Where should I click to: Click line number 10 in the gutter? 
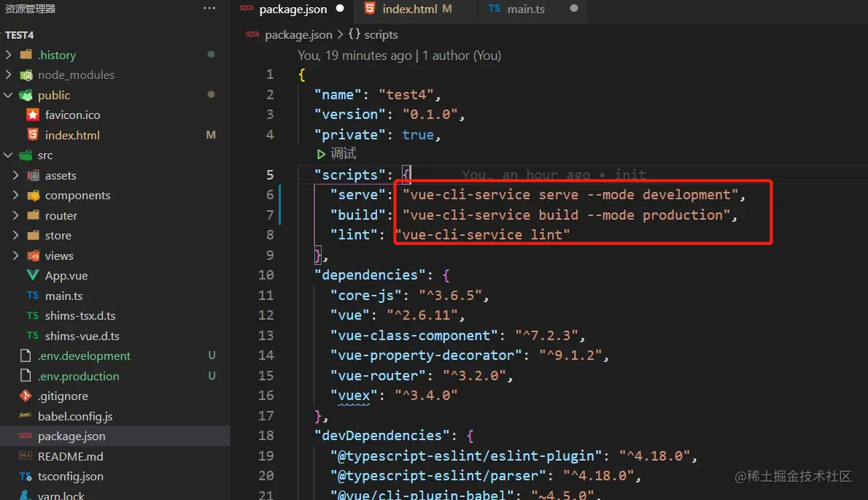click(266, 274)
